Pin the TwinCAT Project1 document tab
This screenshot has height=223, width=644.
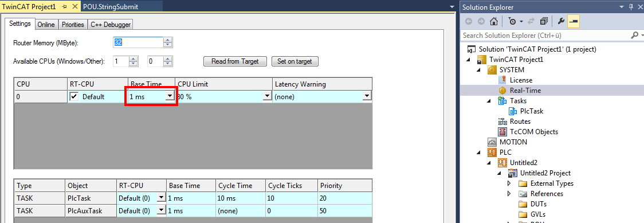(64, 6)
